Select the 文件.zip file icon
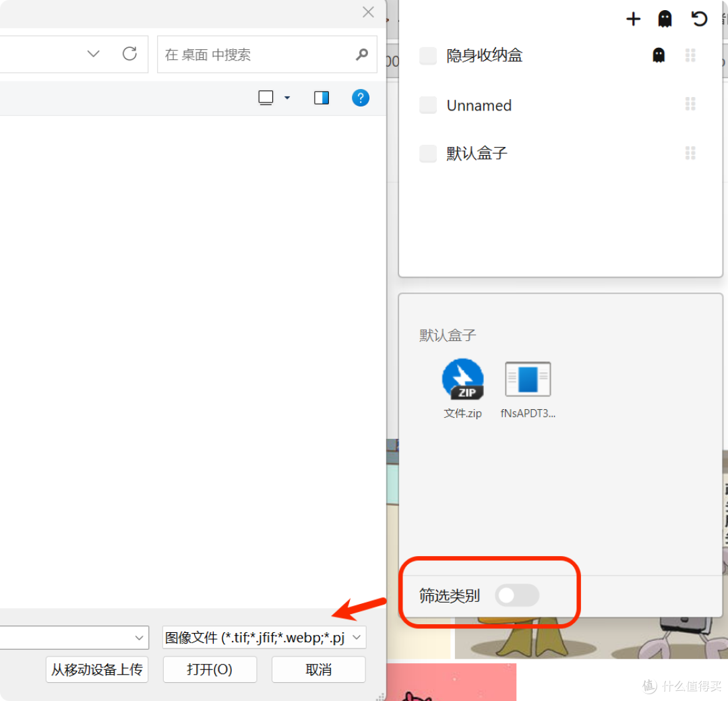The image size is (728, 701). click(x=462, y=379)
